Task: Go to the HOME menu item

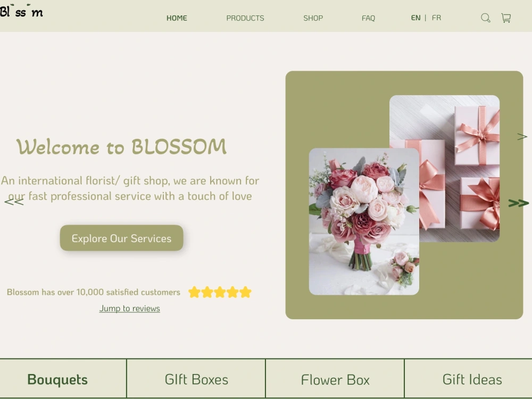Action: [x=177, y=18]
